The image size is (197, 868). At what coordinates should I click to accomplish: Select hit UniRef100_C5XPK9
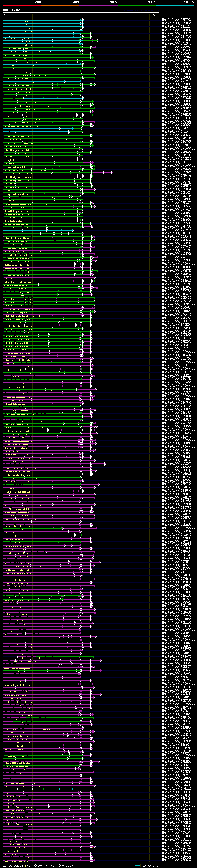[x=177, y=253]
